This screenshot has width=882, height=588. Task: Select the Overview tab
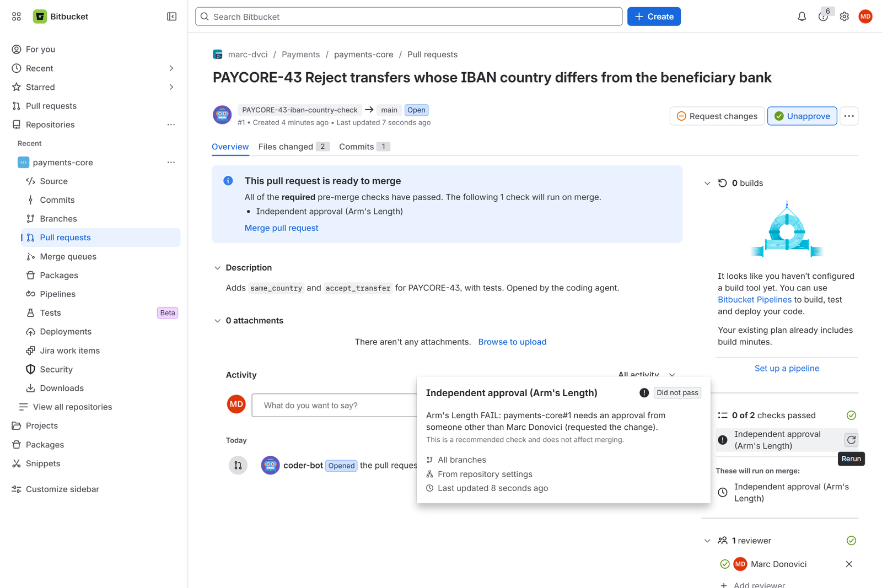(230, 147)
